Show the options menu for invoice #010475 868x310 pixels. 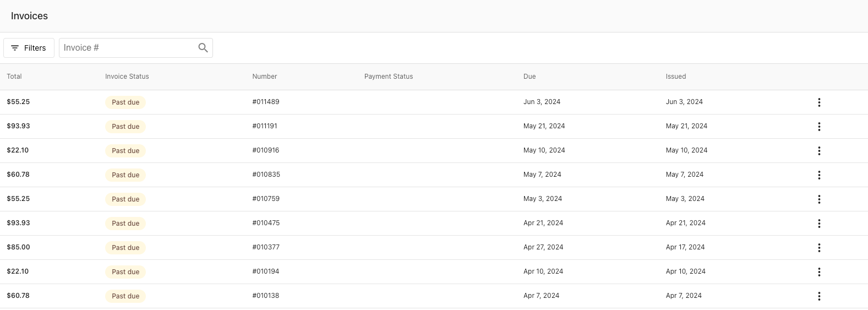[x=819, y=224]
